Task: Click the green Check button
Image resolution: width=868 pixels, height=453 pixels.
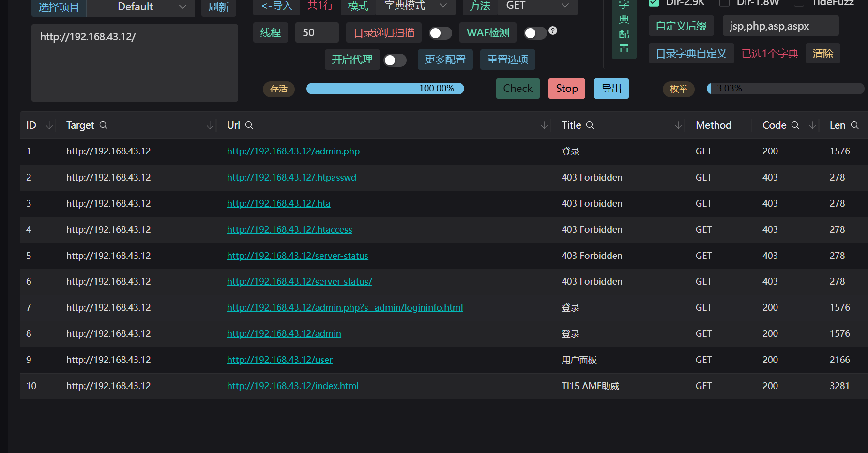Action: (518, 89)
